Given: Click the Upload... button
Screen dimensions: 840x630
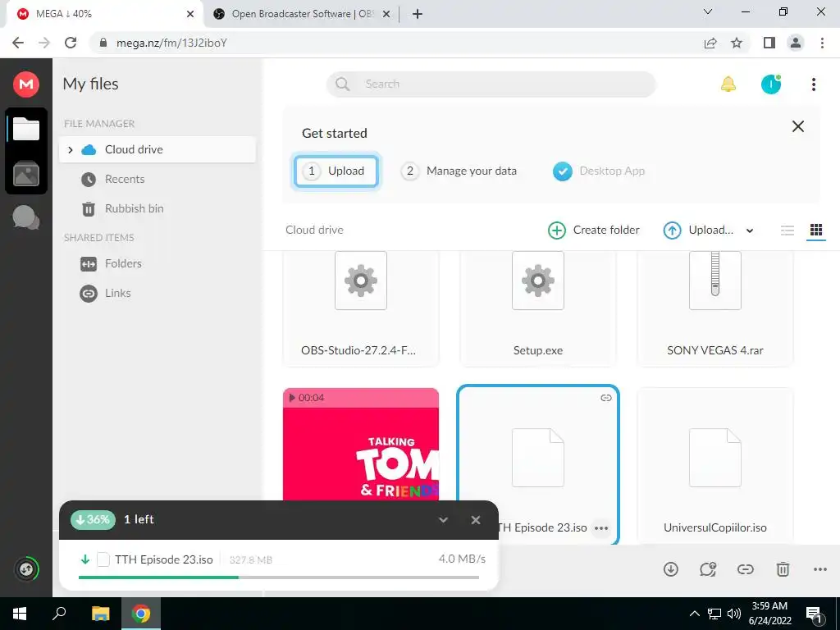Looking at the screenshot, I should click(699, 231).
